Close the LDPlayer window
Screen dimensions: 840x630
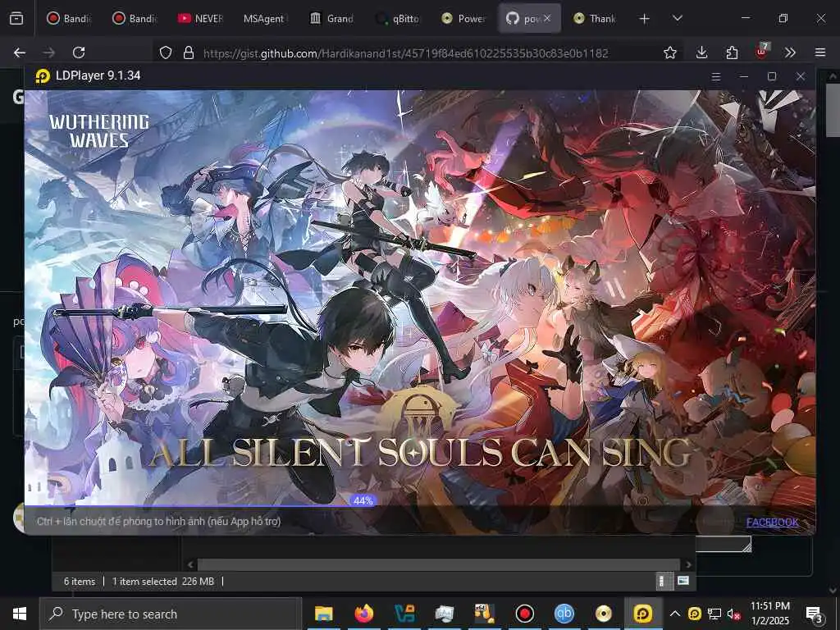point(801,76)
